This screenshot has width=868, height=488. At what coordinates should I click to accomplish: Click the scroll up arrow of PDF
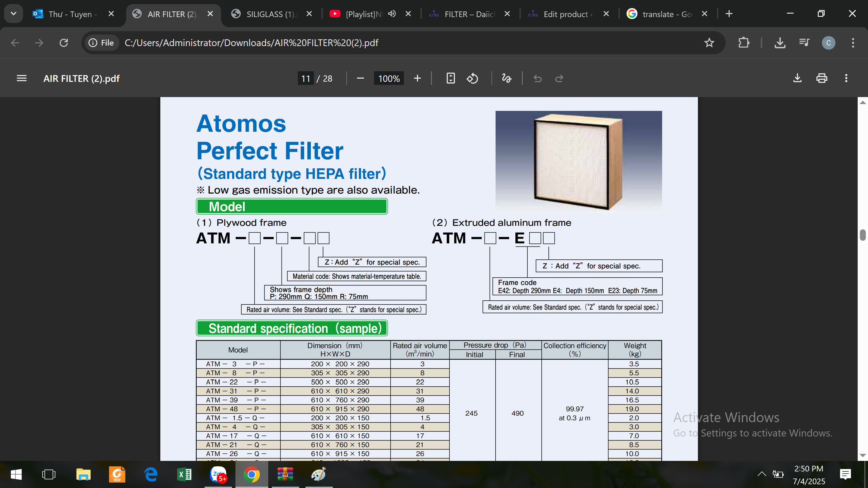(x=862, y=102)
